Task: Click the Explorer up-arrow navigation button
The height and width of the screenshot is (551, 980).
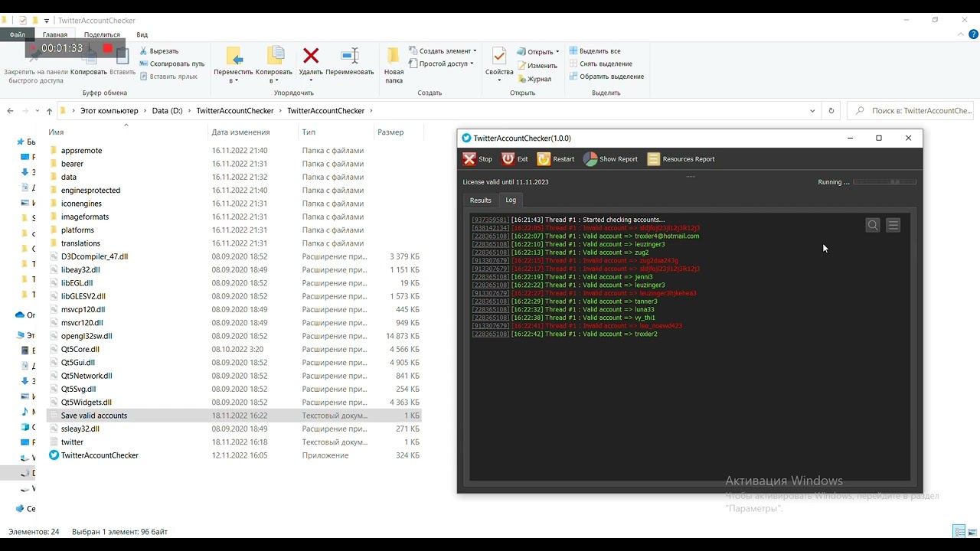Action: pos(49,111)
